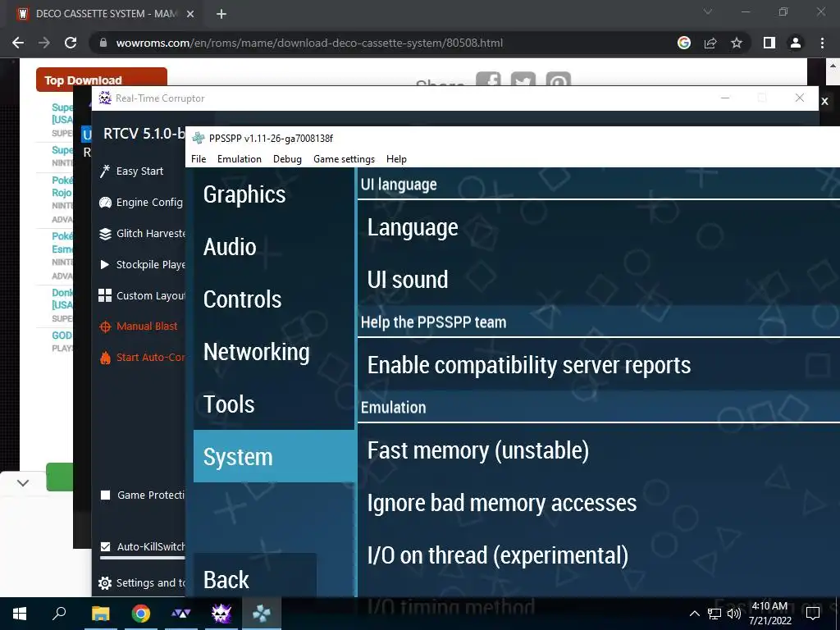Open the Debug menu
Image resolution: width=840 pixels, height=630 pixels.
[287, 159]
